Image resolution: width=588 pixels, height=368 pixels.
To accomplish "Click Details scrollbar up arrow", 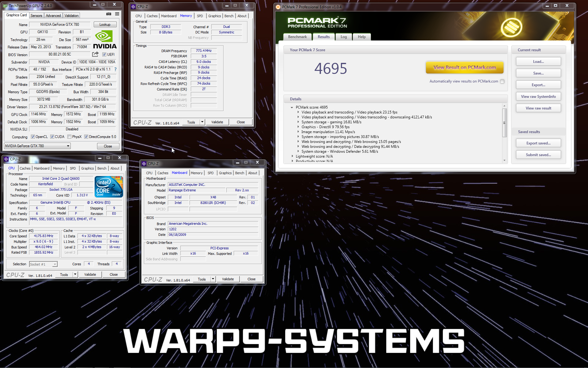I will 504,106.
